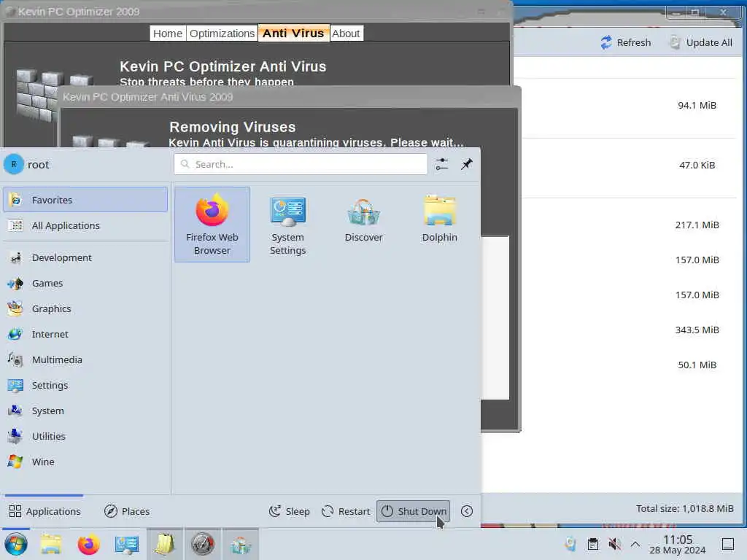Open the clipboard tray icon
This screenshot has width=747, height=560.
(x=592, y=544)
